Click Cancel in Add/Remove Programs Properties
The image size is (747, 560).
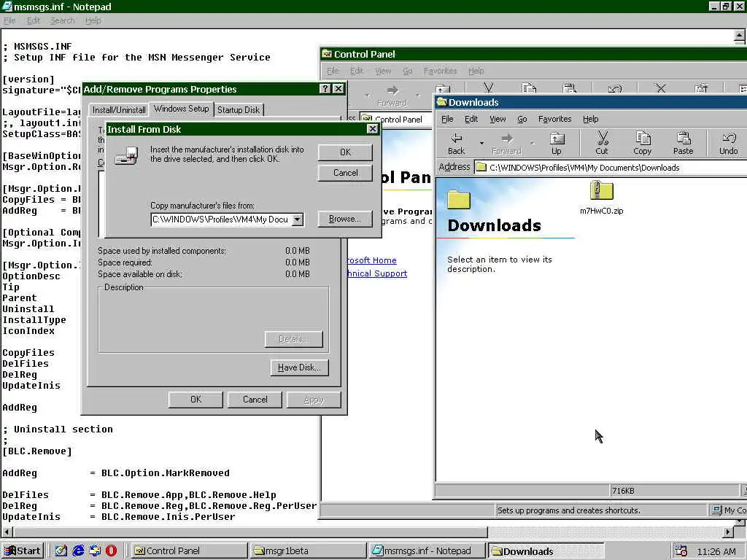click(255, 400)
